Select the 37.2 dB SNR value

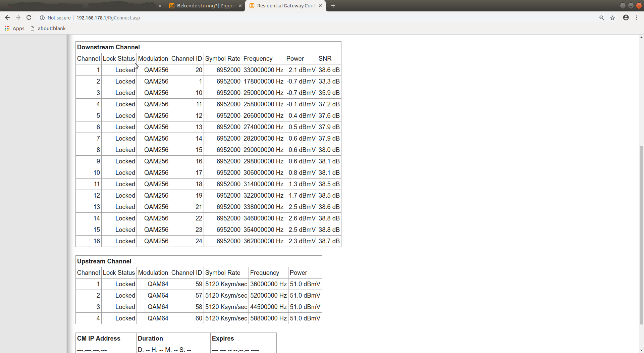coord(329,104)
